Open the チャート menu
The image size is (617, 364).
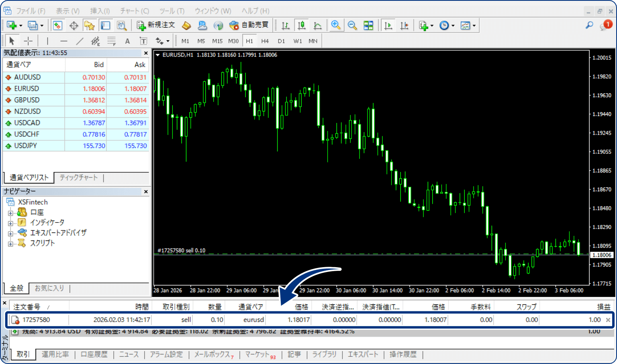(x=134, y=11)
